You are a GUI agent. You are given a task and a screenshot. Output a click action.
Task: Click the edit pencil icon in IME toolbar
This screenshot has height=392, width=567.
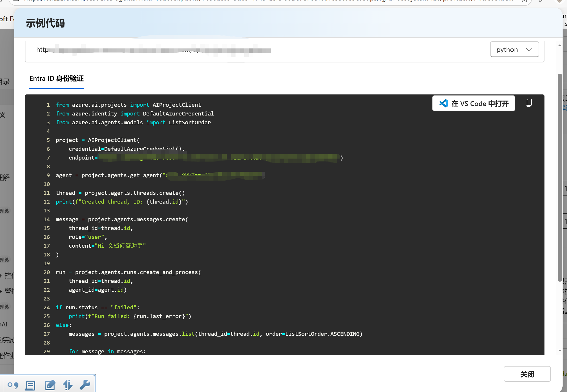pyautogui.click(x=50, y=385)
